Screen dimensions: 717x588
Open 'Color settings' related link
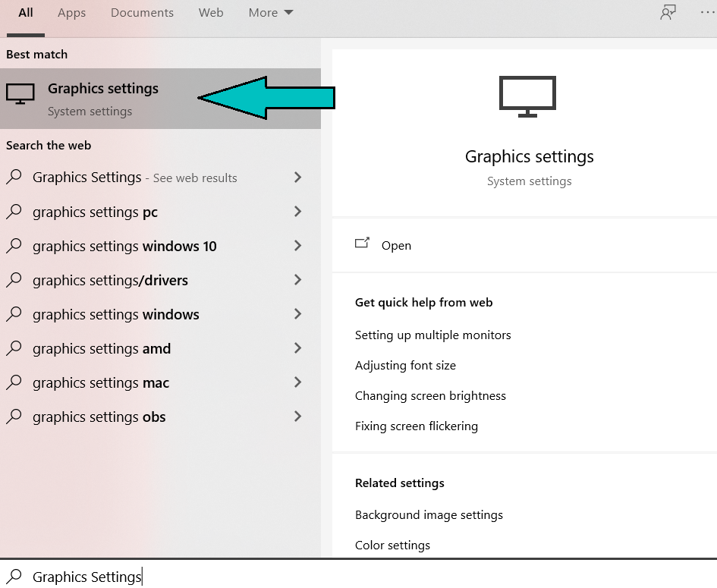click(x=392, y=545)
